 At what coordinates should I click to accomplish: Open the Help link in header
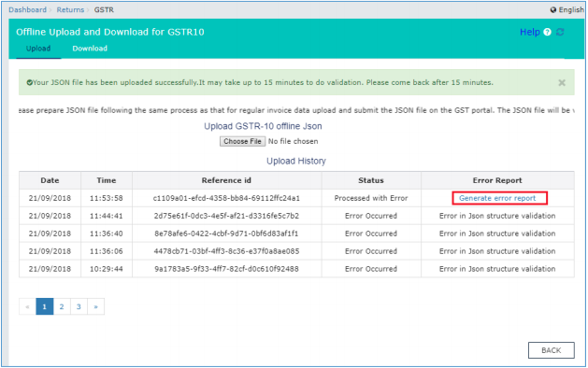[529, 33]
